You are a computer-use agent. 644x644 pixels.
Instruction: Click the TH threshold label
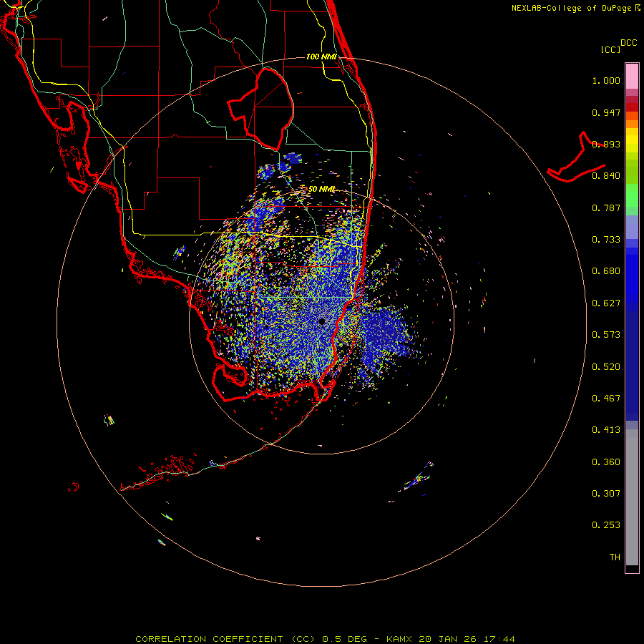[x=615, y=557]
